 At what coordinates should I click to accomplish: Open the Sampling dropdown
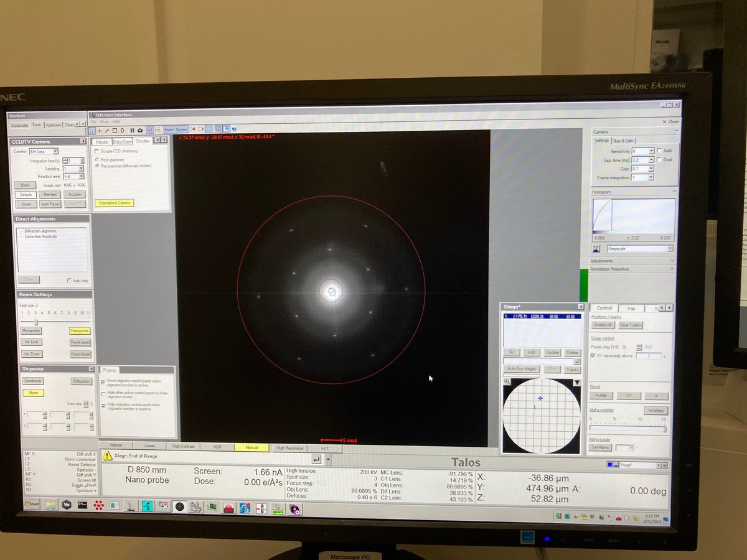[x=82, y=169]
